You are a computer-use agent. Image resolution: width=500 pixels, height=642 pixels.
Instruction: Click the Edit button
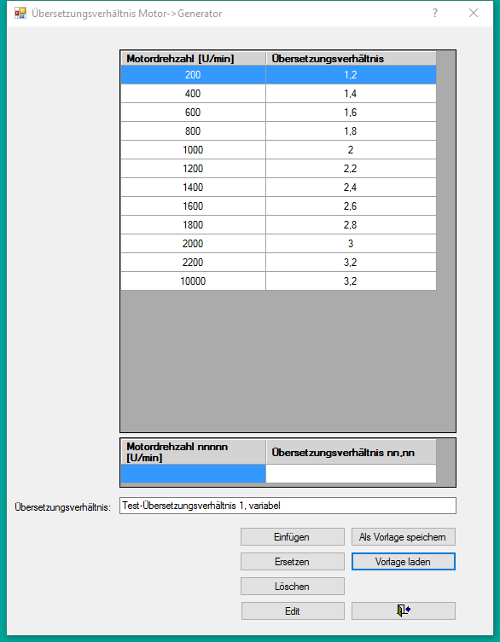tap(292, 611)
